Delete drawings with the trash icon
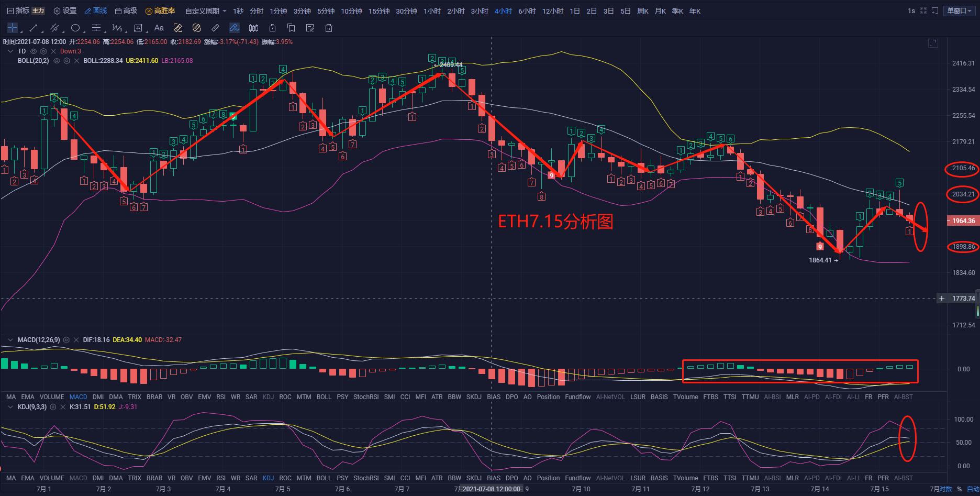980x496 pixels. [329, 28]
